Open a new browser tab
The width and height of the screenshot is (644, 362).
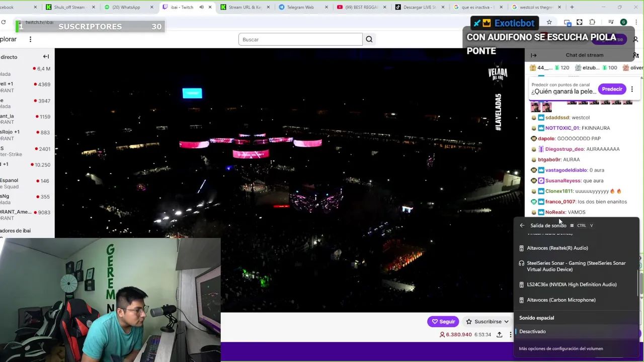572,7
